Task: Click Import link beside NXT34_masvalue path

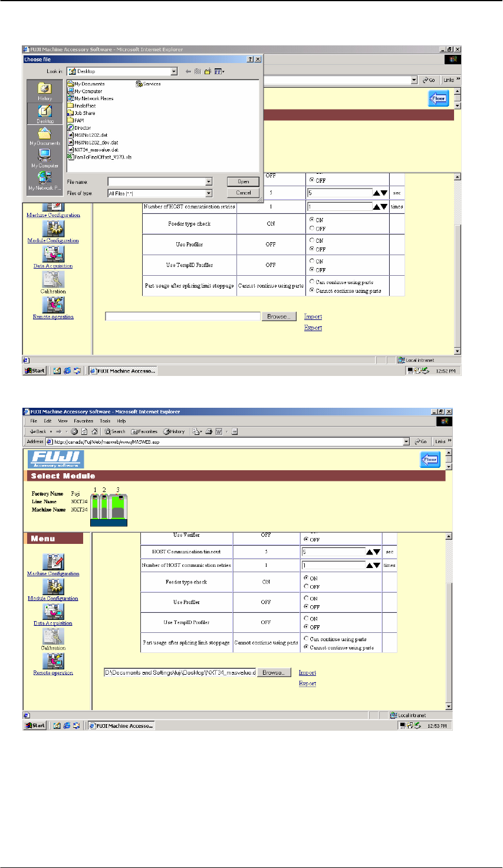Action: [x=307, y=672]
